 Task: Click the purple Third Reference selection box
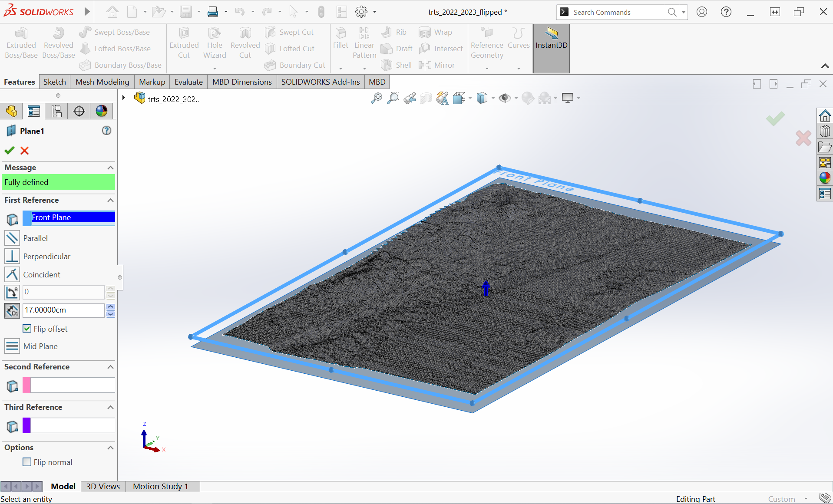[69, 425]
